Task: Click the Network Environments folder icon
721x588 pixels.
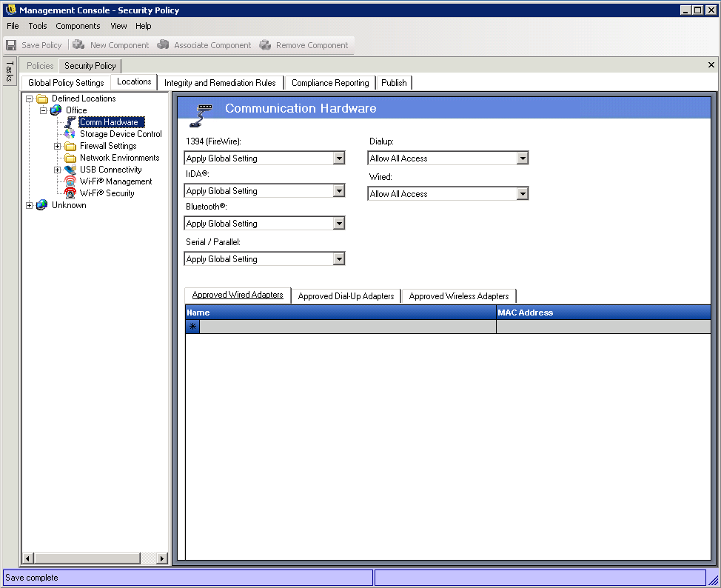Action: pyautogui.click(x=70, y=158)
